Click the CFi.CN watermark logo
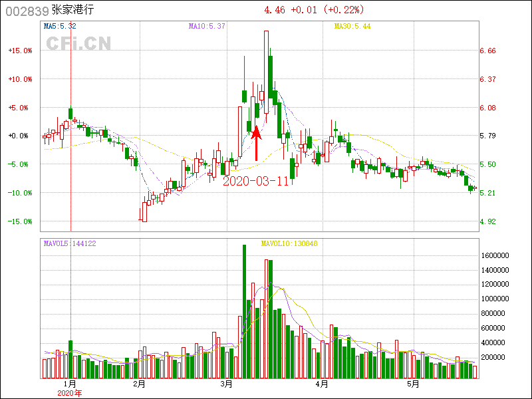Image resolution: width=532 pixels, height=399 pixels. [78, 43]
